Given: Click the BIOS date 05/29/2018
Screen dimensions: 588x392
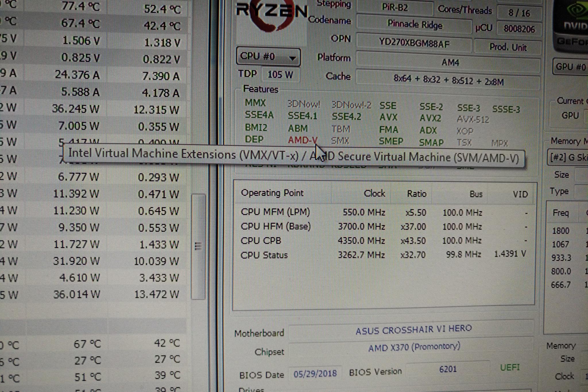Looking at the screenshot, I should pos(315,373).
